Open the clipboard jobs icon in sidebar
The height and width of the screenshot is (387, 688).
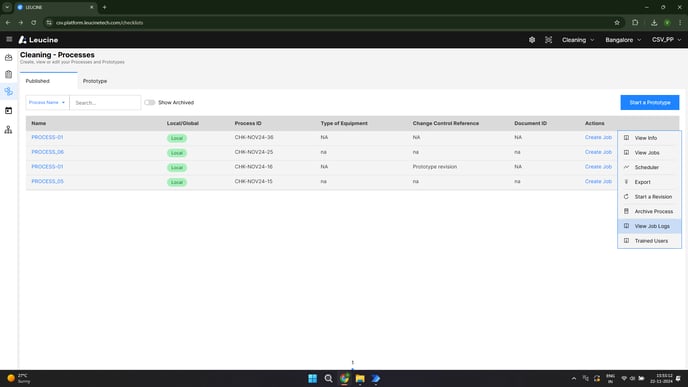8,75
